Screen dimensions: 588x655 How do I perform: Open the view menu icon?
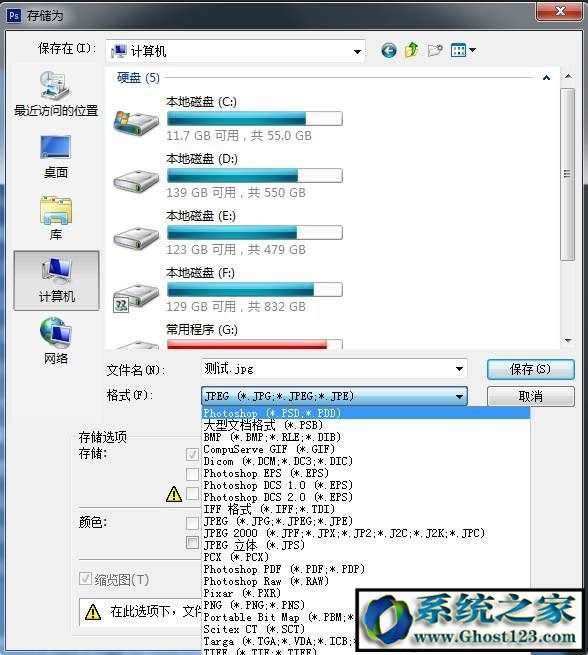pyautogui.click(x=459, y=51)
